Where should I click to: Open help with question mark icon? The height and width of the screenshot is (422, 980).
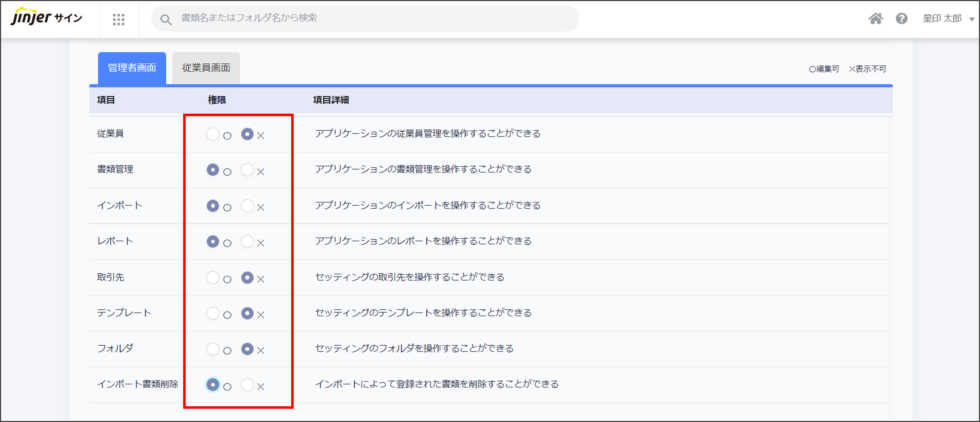pyautogui.click(x=901, y=18)
